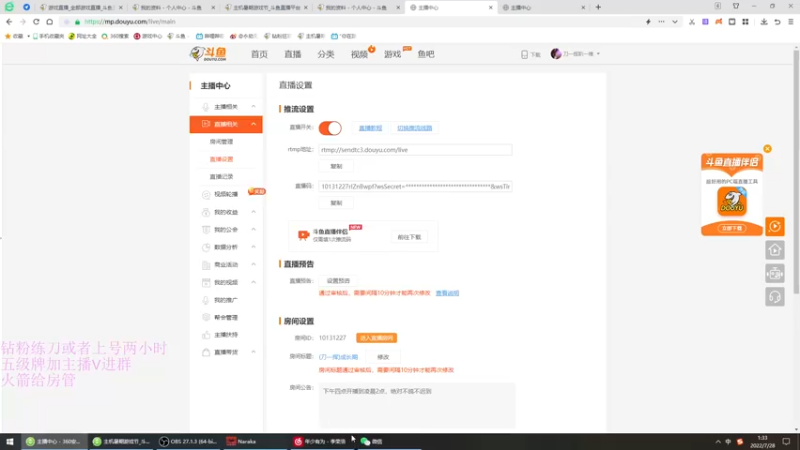The width and height of the screenshot is (800, 450).
Task: Click the user avatar in the header
Action: click(x=556, y=54)
